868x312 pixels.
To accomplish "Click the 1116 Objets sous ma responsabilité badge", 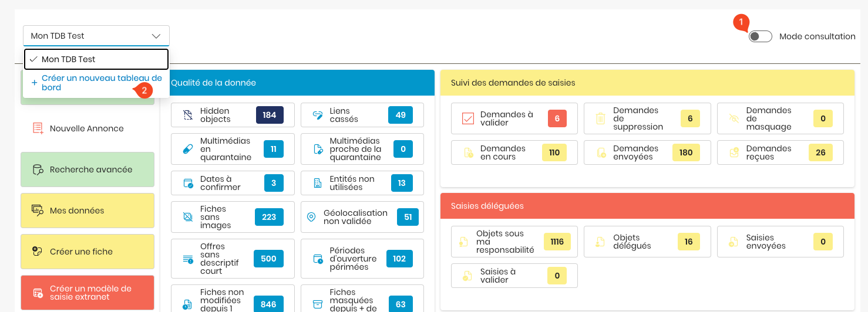I will [557, 242].
